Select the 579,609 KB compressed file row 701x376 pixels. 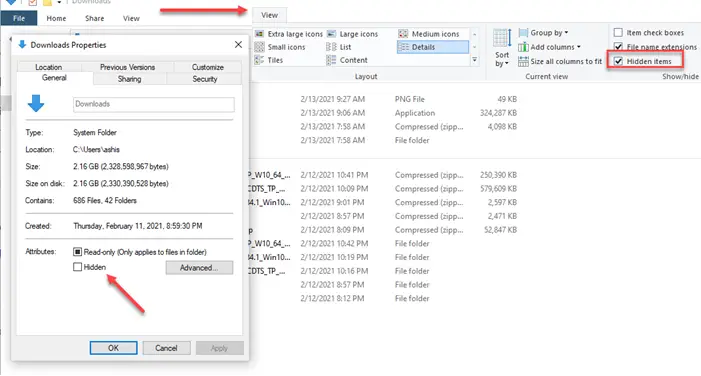pos(384,189)
